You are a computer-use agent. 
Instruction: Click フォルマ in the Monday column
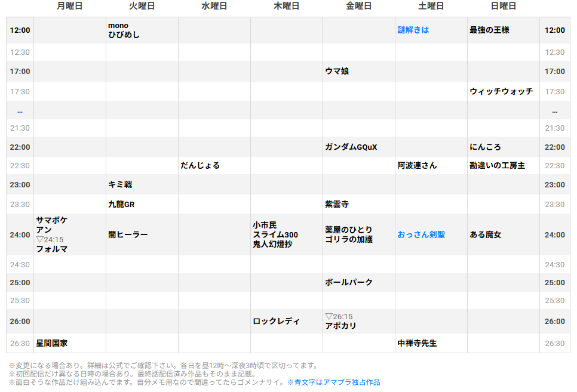click(x=51, y=249)
